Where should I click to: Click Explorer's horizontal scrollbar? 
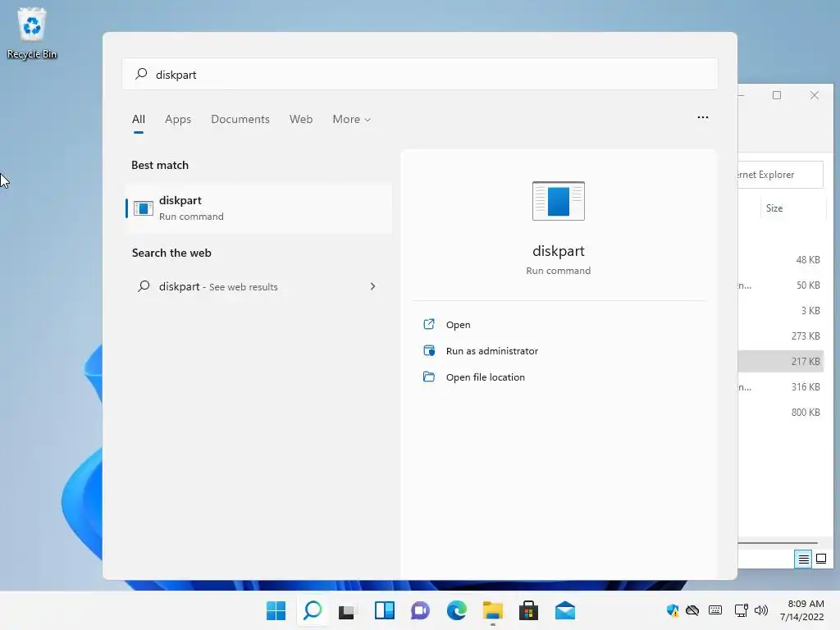tap(778, 543)
